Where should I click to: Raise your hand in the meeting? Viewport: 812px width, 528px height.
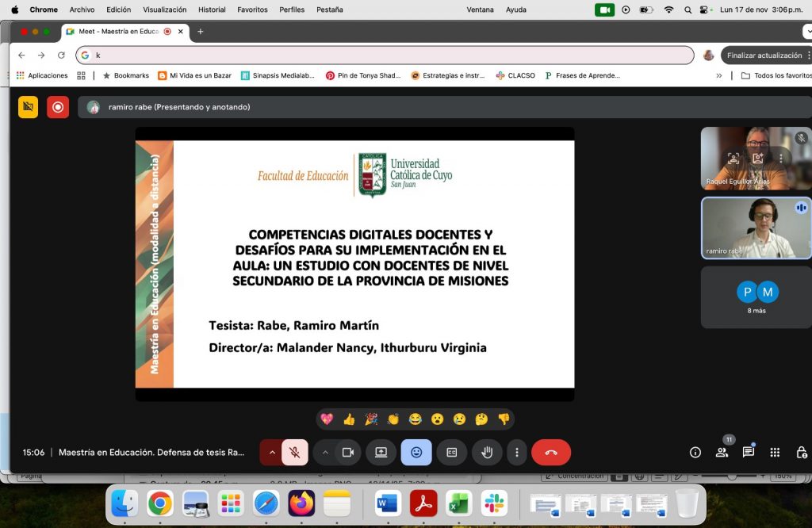pos(487,452)
